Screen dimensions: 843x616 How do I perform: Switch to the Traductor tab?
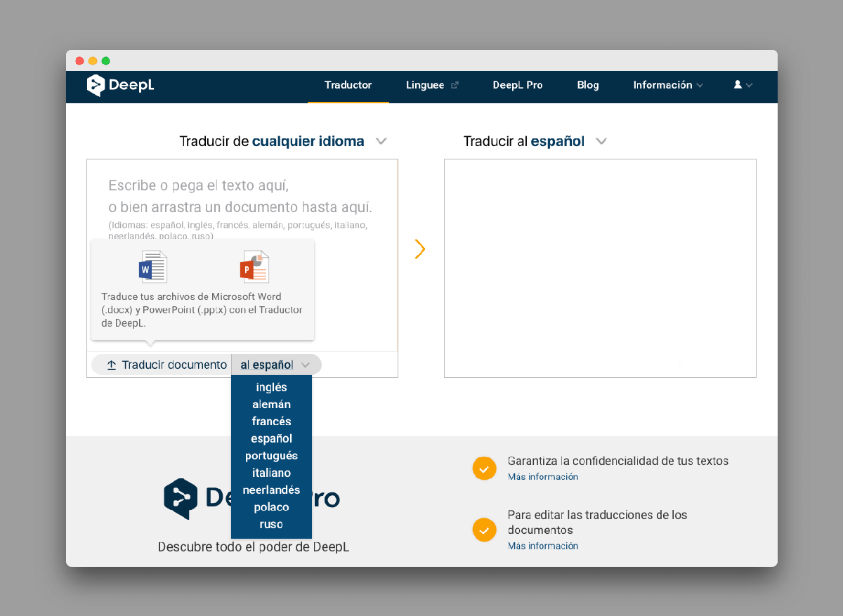(348, 85)
